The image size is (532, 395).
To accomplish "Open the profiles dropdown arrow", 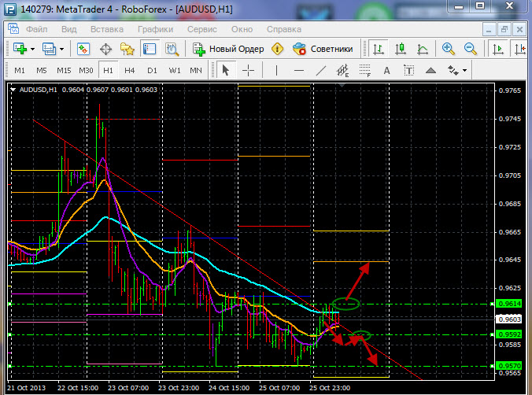I will coord(62,49).
